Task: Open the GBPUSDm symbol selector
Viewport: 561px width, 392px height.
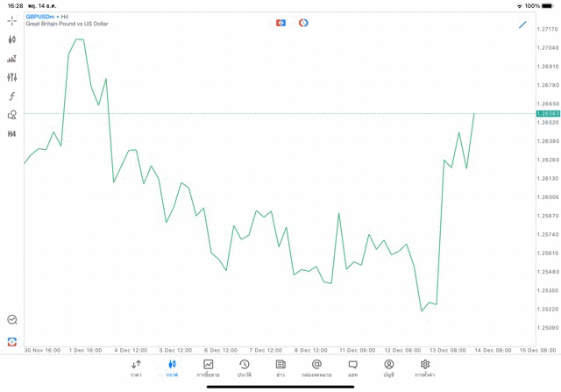Action: [40, 16]
